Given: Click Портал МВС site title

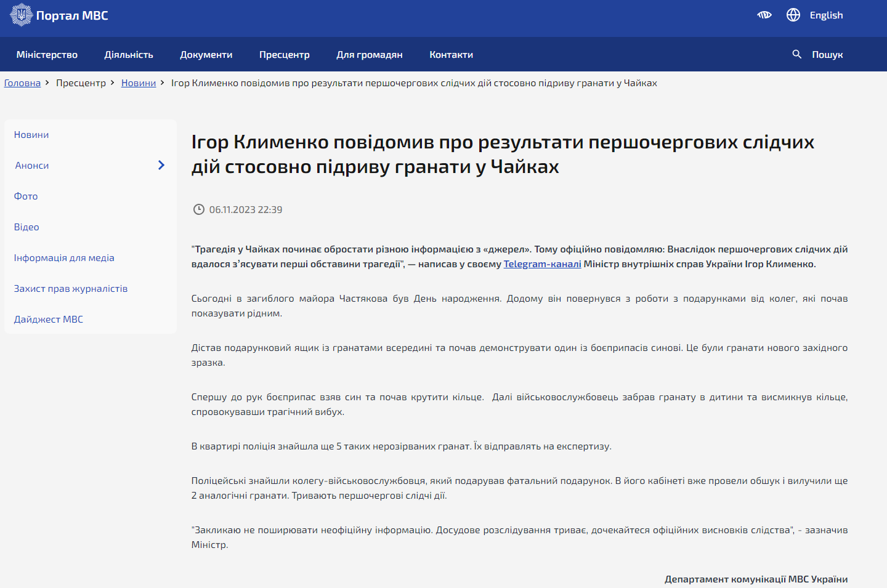Looking at the screenshot, I should pos(72,15).
